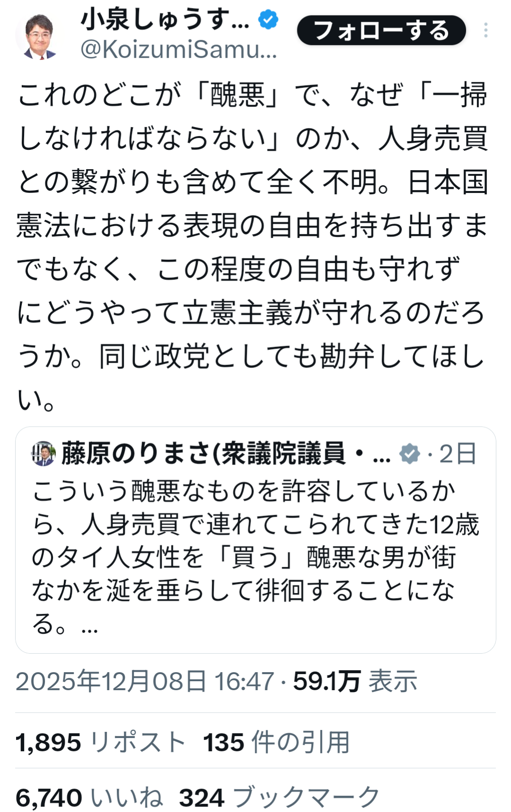This screenshot has height=812, width=511.
Task: Tap the フォローする button
Action: click(x=381, y=30)
